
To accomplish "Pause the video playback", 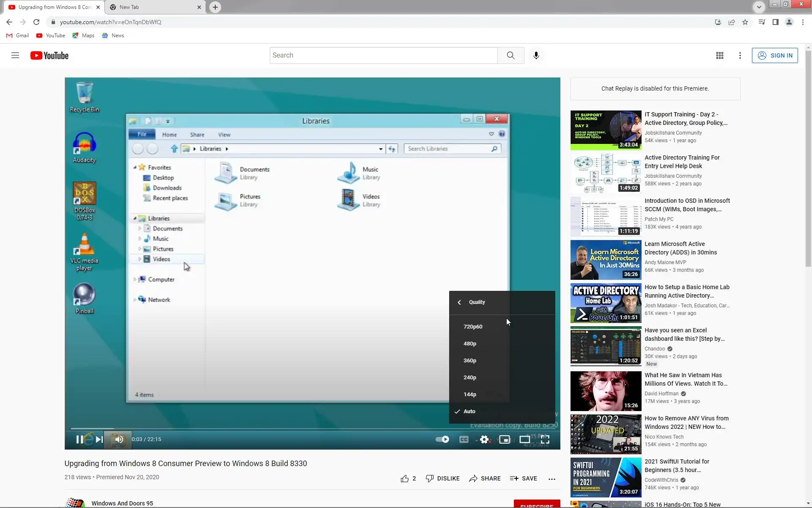I will [x=79, y=439].
